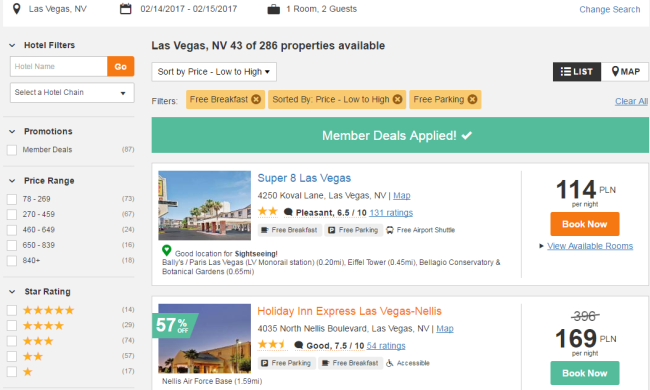Screen dimensions: 650x390
Task: Switch to the MAP view tab
Action: pyautogui.click(x=625, y=72)
